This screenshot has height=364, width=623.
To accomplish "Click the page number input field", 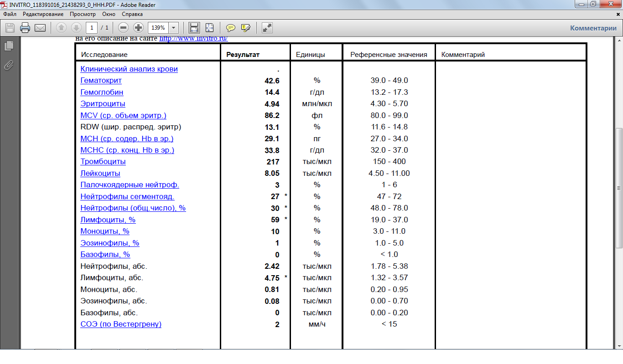I will point(92,28).
